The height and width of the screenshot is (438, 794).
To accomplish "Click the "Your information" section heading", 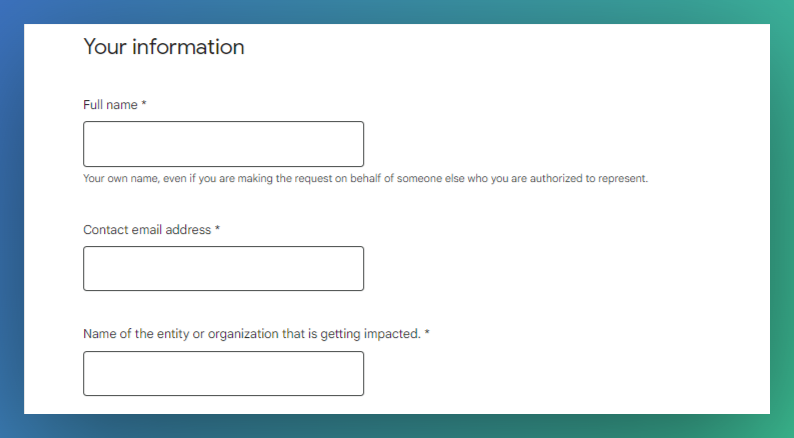I will (x=164, y=47).
